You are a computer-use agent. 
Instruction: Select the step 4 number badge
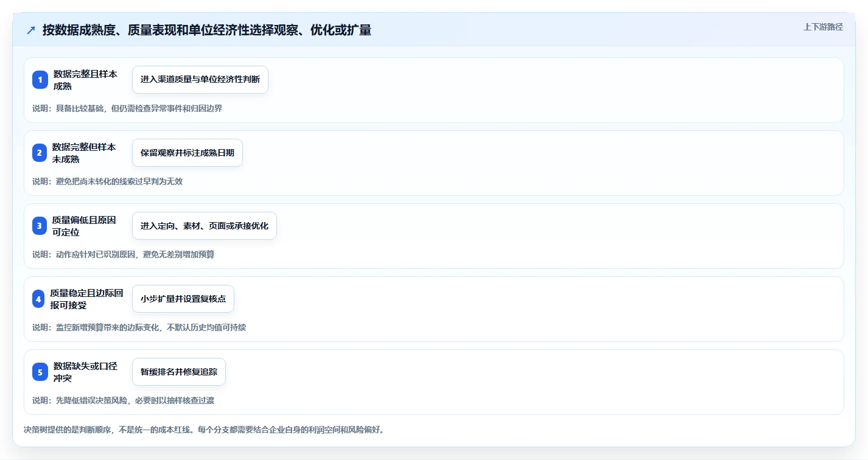(x=38, y=299)
